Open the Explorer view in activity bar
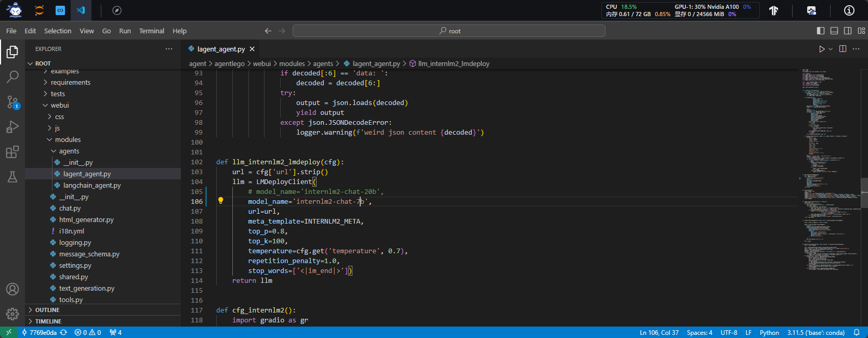 point(12,52)
